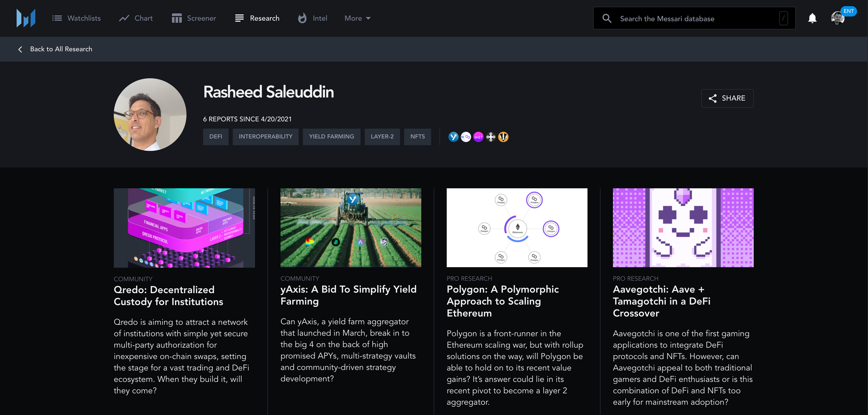Click the Messari database search field

[694, 18]
